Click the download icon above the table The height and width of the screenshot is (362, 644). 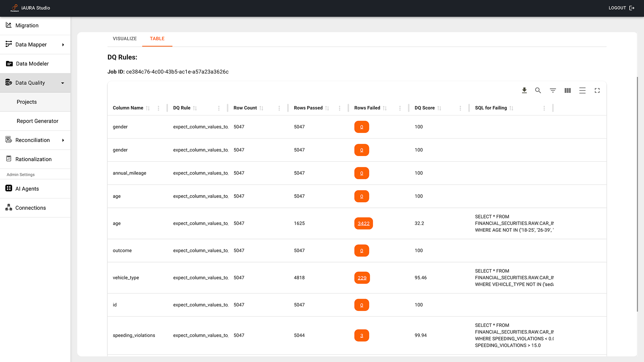coord(524,90)
